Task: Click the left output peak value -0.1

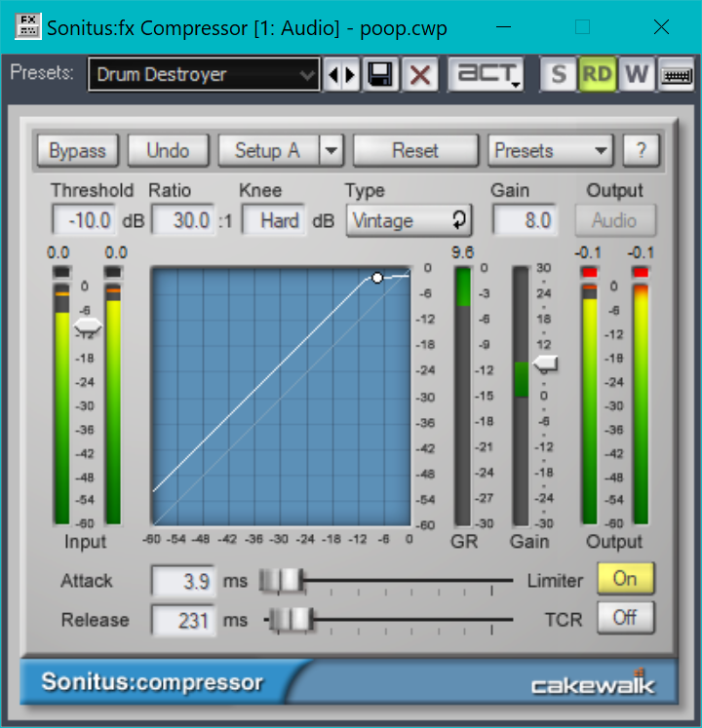Action: tap(588, 252)
